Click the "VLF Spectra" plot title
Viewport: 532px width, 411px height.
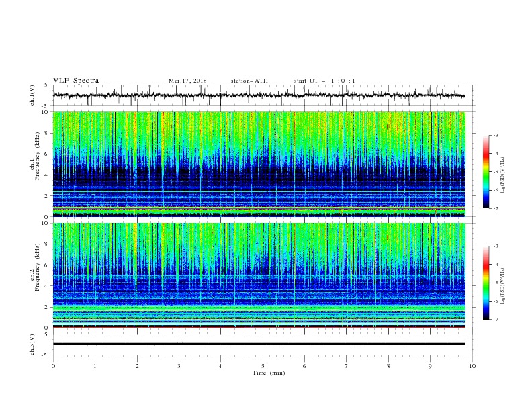[x=76, y=81]
